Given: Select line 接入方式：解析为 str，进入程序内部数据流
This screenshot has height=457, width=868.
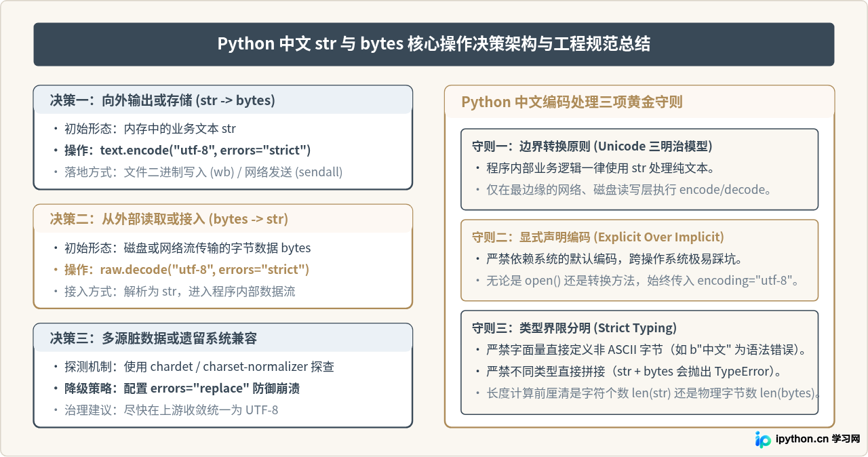Looking at the screenshot, I should 180,291.
